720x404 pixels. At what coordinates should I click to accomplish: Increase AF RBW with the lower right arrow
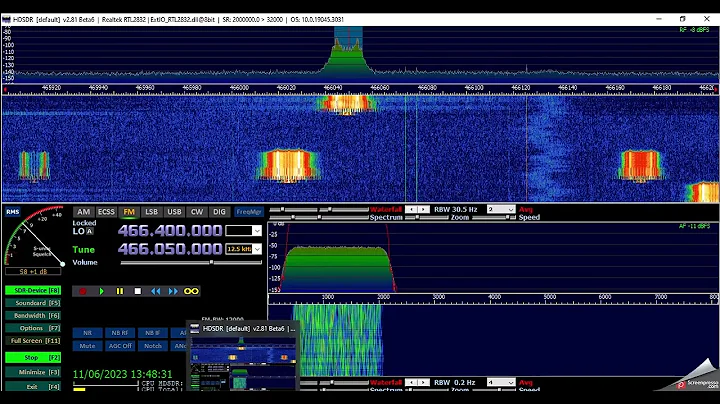tap(423, 382)
